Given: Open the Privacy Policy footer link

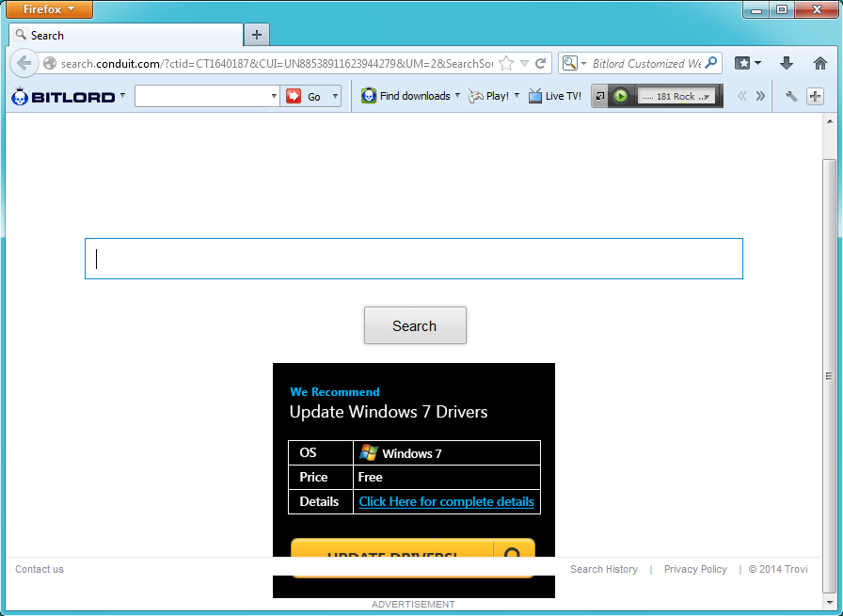Looking at the screenshot, I should pyautogui.click(x=695, y=569).
